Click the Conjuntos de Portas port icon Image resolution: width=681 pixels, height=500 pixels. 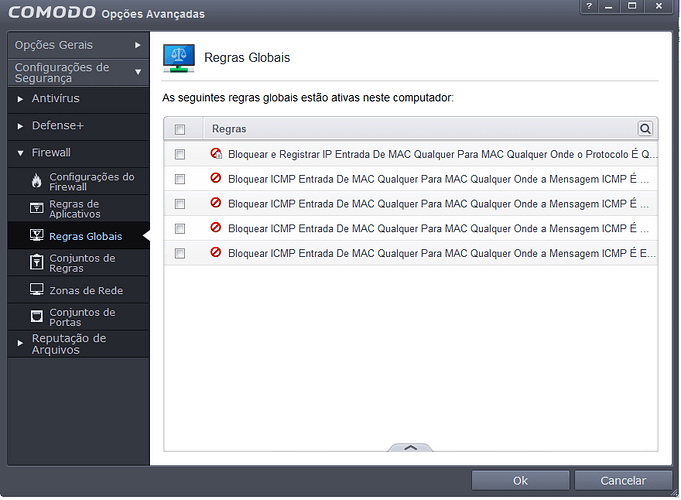(36, 316)
